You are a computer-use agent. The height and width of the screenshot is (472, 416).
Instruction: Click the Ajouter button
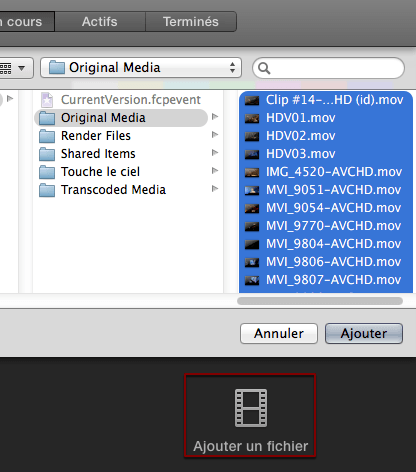coord(364,333)
